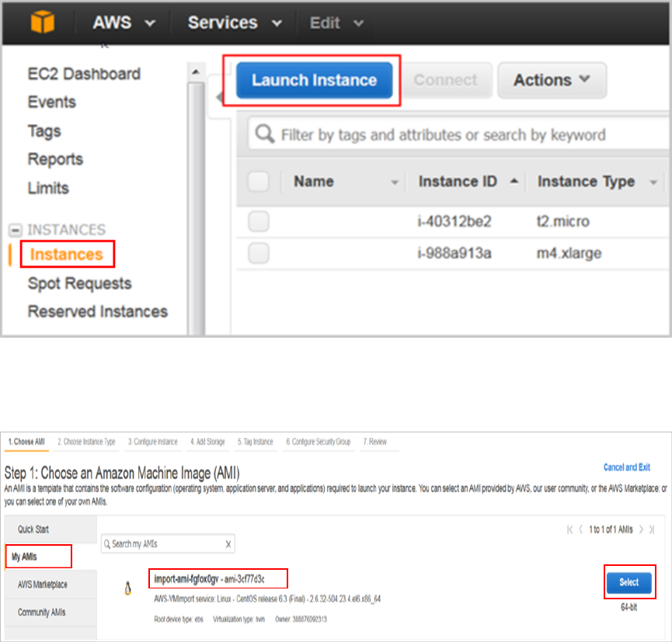Open the Name column dropdown arrow

pos(395,182)
